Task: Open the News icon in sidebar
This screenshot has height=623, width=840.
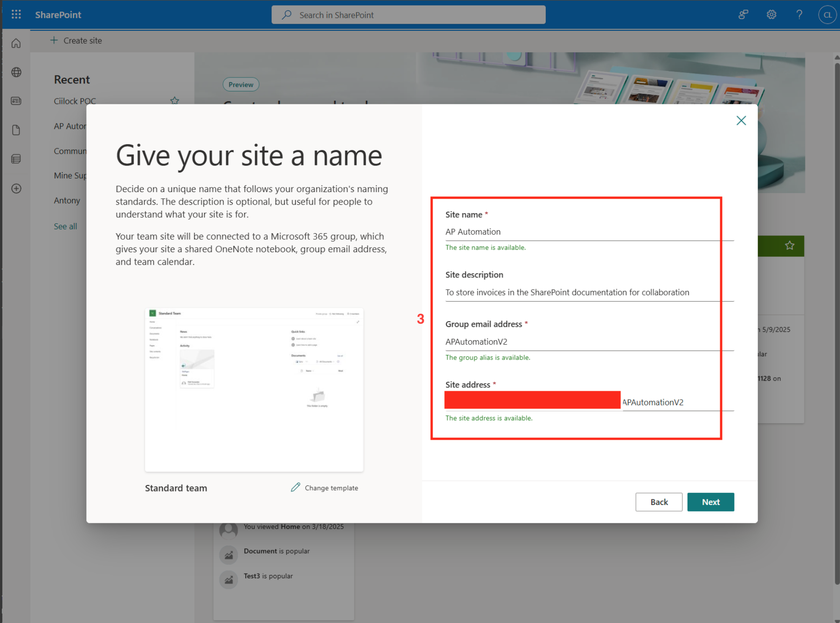Action: point(16,101)
